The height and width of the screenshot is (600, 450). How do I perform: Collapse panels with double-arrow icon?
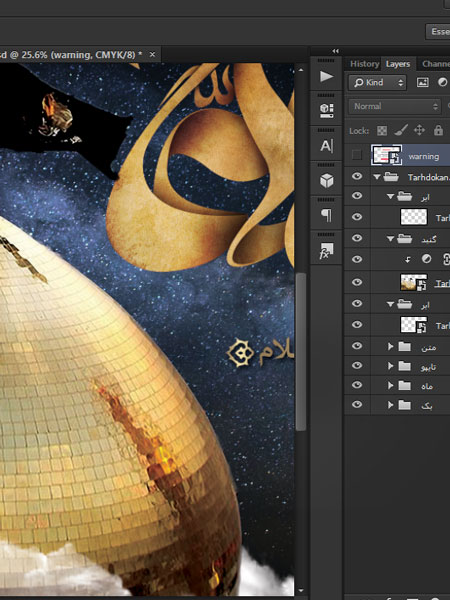[x=336, y=51]
